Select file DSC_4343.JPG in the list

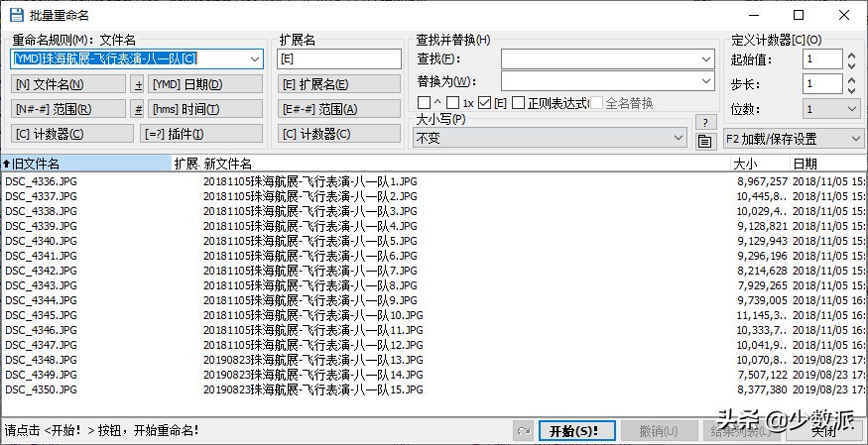pos(42,285)
